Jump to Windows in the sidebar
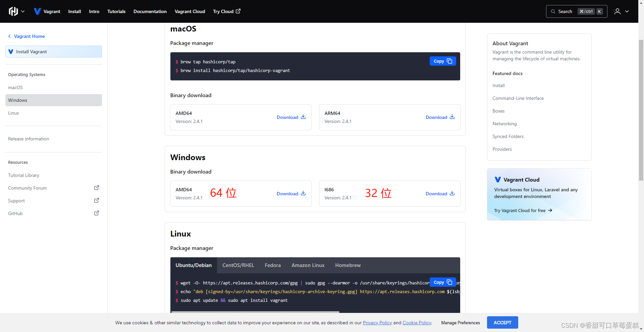Screen dimensions: 644x332 tap(54, 100)
